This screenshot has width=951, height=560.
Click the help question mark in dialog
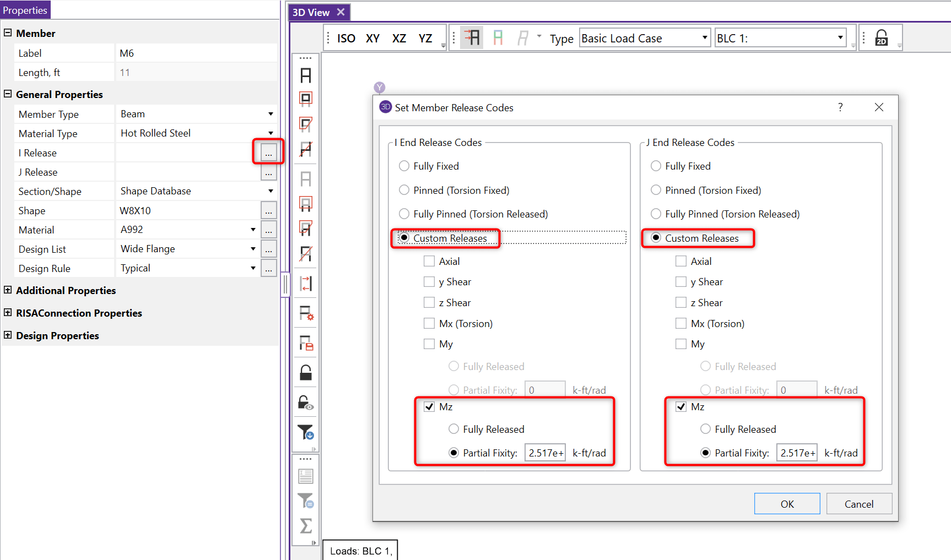coord(840,107)
